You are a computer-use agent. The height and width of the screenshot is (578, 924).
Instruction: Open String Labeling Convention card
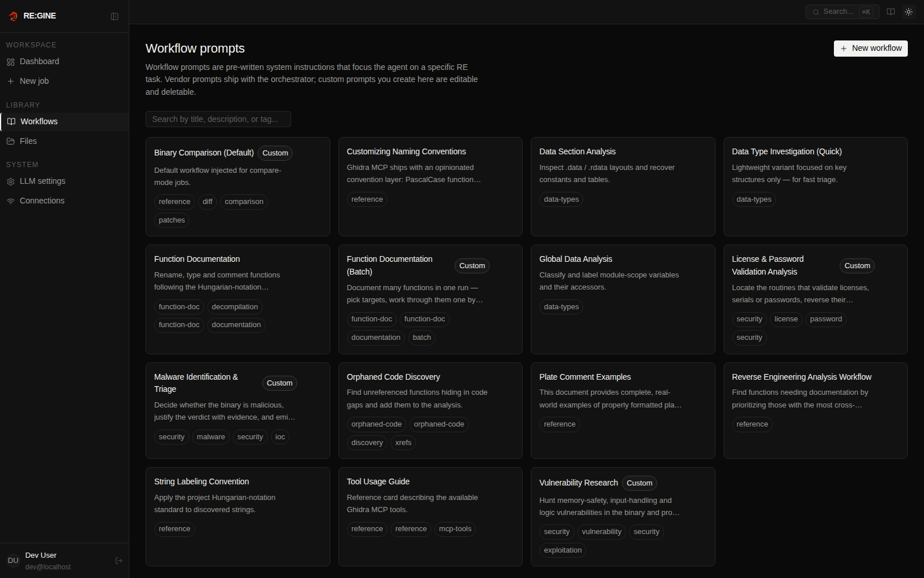coord(237,517)
